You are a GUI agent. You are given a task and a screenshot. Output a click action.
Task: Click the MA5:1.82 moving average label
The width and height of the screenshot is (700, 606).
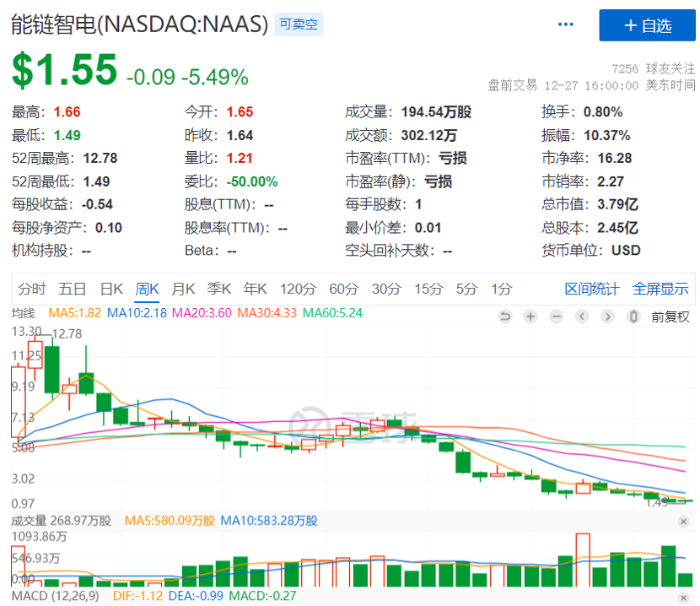pos(74,313)
